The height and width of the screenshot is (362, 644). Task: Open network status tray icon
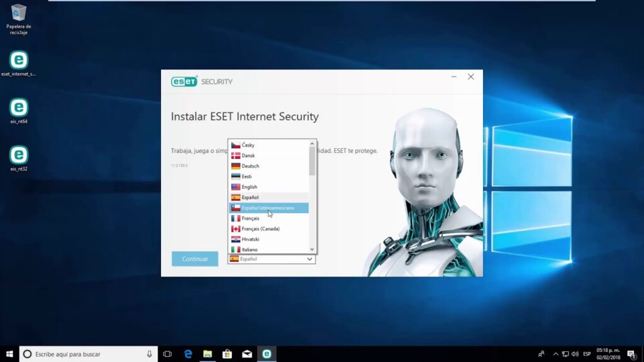(565, 354)
